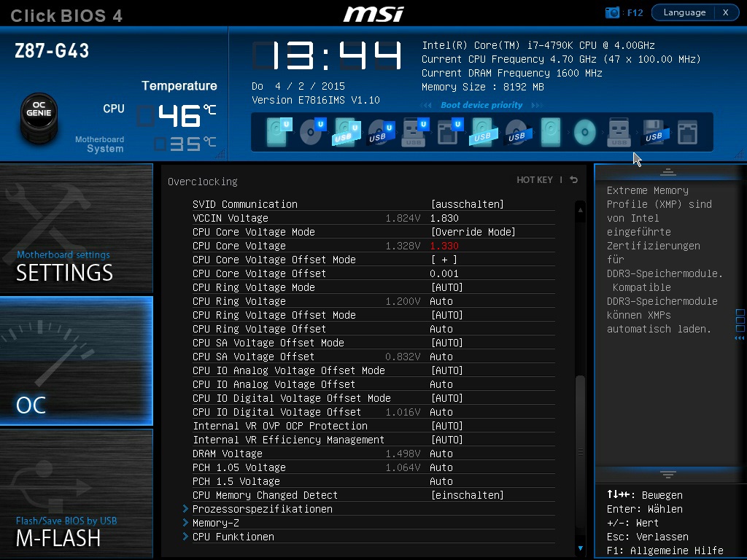Open CPU Core Voltage Offset Mode [ + ] selector
747x560 pixels.
pos(444,260)
